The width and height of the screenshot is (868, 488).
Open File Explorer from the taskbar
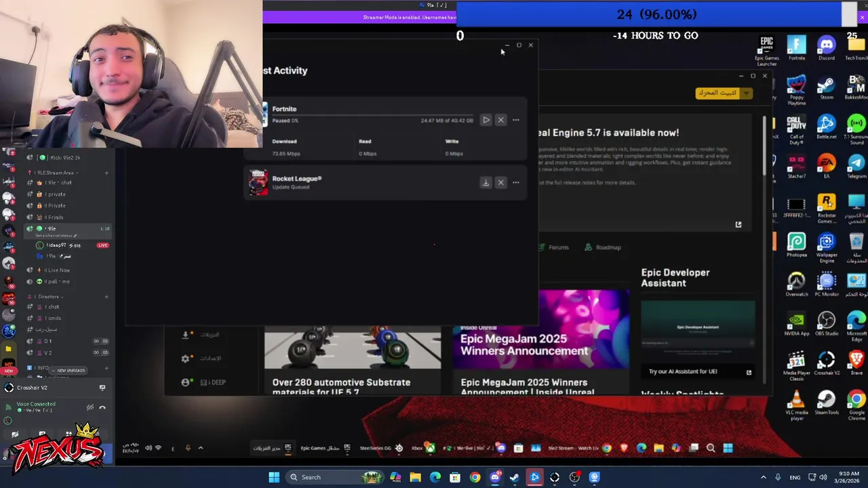click(415, 477)
